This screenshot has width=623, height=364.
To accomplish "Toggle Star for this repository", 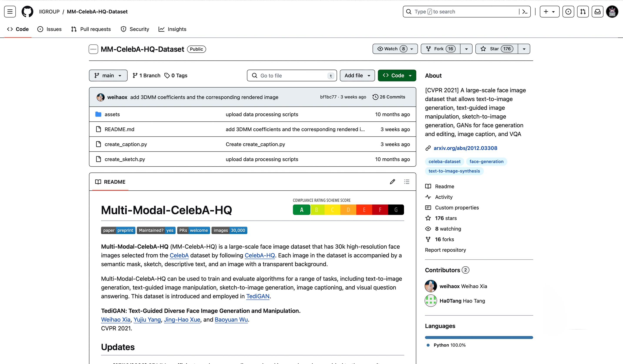I will (x=496, y=49).
